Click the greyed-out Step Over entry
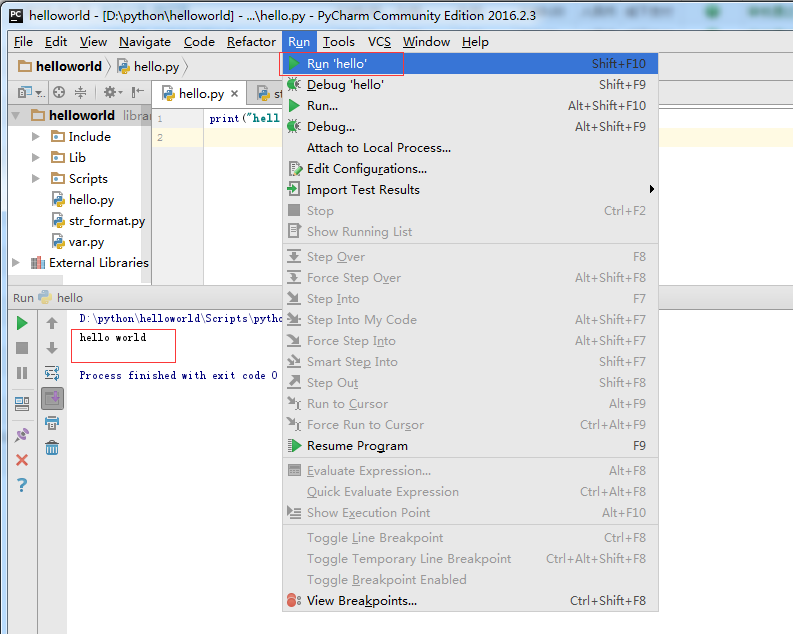793x634 pixels. point(470,257)
